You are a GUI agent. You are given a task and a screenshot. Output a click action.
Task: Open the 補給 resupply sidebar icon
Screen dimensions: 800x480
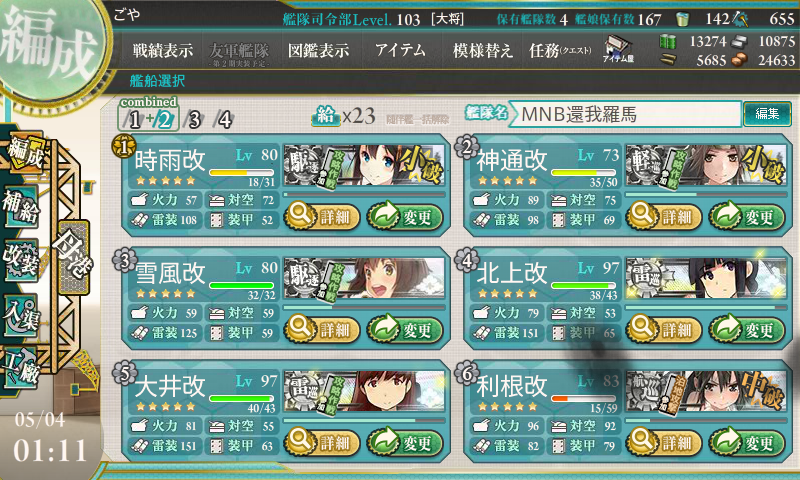[20, 207]
